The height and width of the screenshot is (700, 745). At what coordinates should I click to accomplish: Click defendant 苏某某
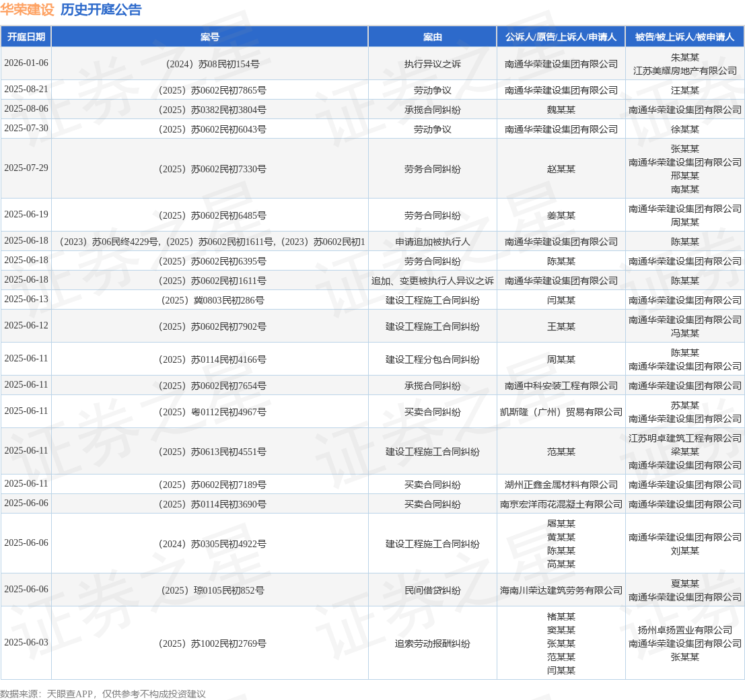click(684, 405)
